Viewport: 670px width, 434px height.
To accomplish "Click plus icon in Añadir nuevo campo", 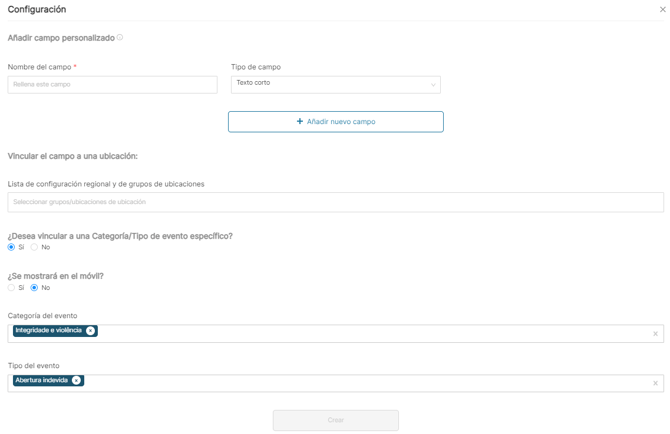I will (x=300, y=122).
